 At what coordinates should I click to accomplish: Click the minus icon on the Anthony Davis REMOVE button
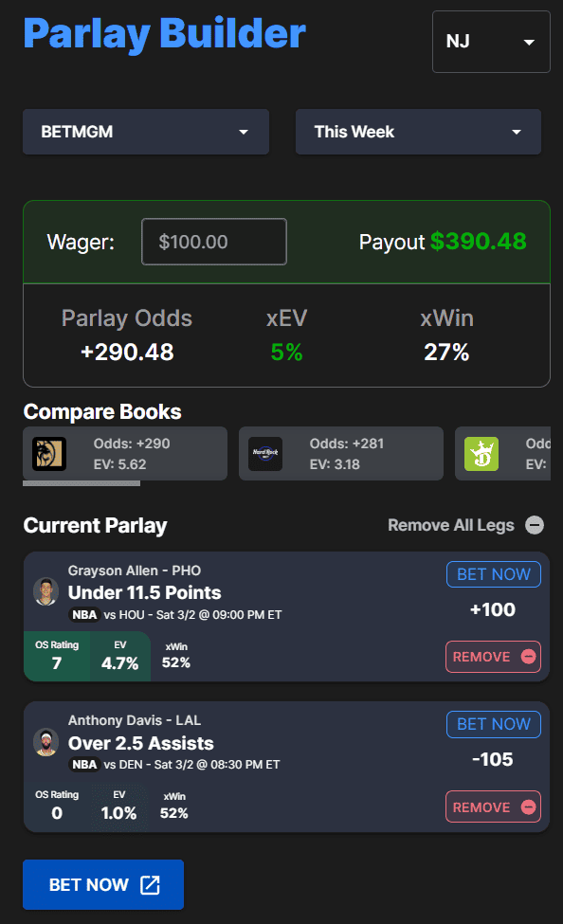coord(529,806)
